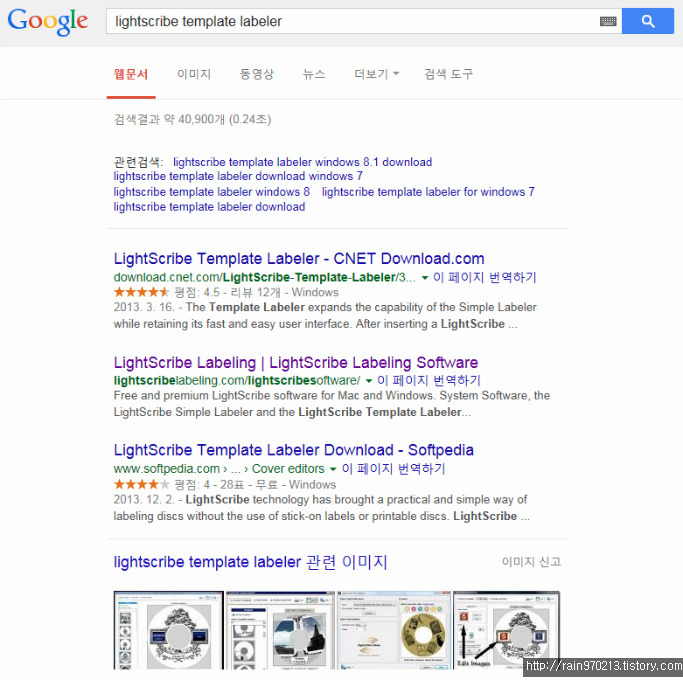Click the lightscribelabeling.com green URL

point(237,380)
